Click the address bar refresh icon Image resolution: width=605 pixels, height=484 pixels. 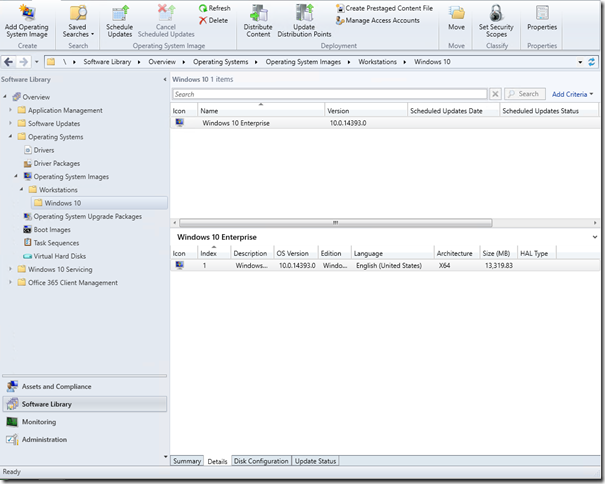pyautogui.click(x=591, y=62)
